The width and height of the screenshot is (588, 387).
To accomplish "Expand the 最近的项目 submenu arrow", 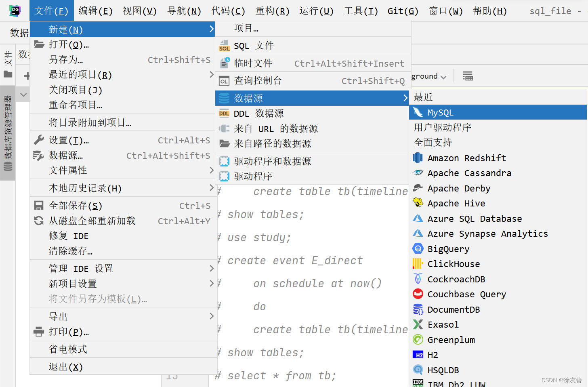I will [x=211, y=74].
